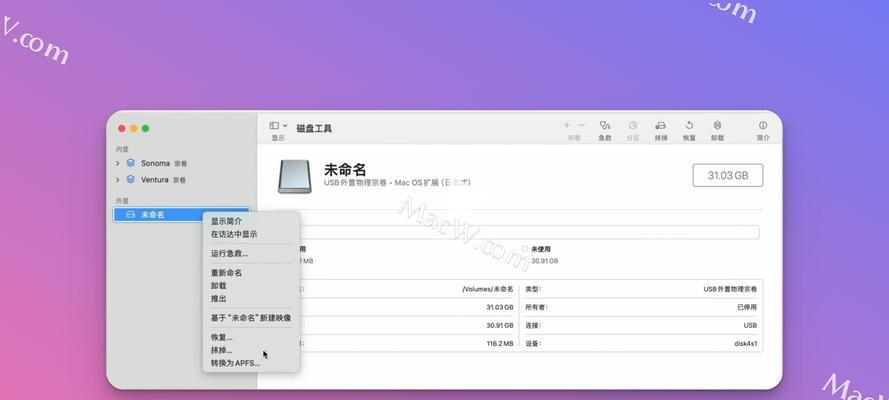Click the Sonoma volume stack icon

[131, 163]
